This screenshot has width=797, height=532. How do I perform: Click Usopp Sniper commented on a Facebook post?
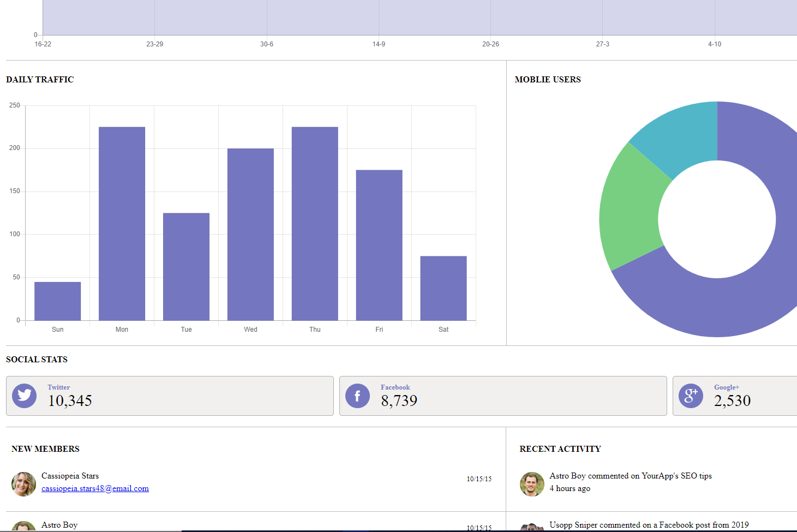tap(649, 525)
